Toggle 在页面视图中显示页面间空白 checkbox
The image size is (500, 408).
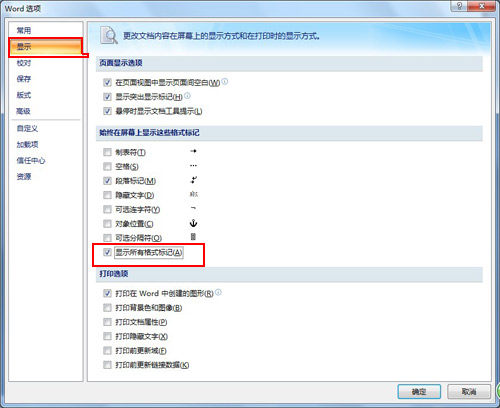pos(107,82)
